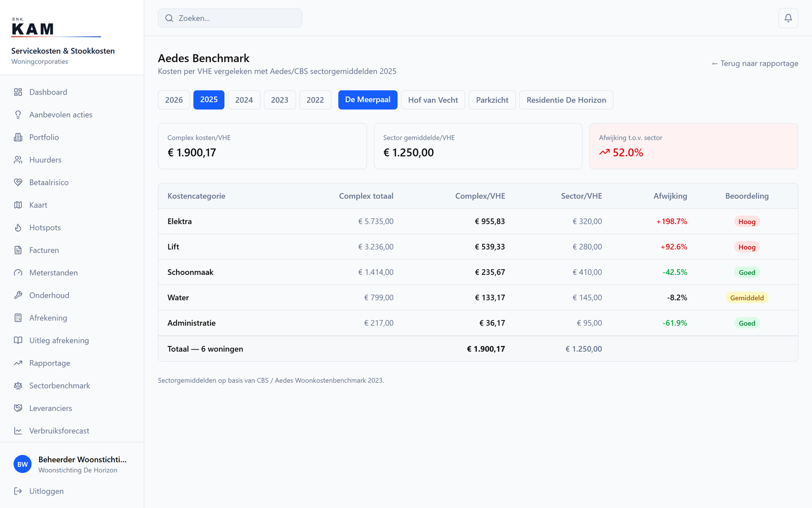
Task: Click the Verbruiksforecast chart icon
Action: (x=18, y=431)
